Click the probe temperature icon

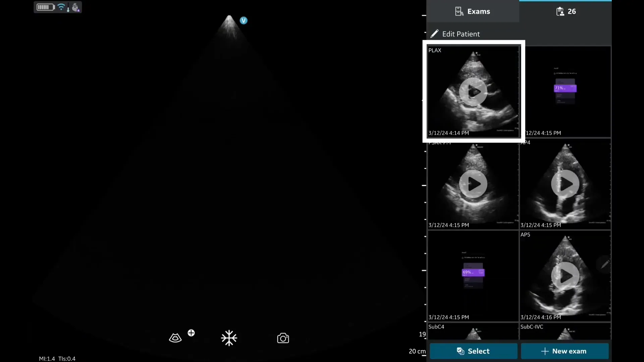[68, 8]
